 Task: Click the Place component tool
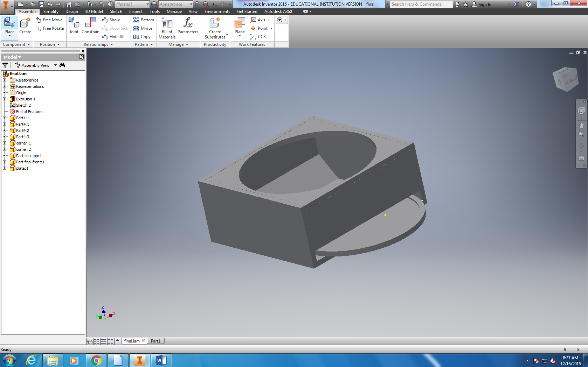9,27
